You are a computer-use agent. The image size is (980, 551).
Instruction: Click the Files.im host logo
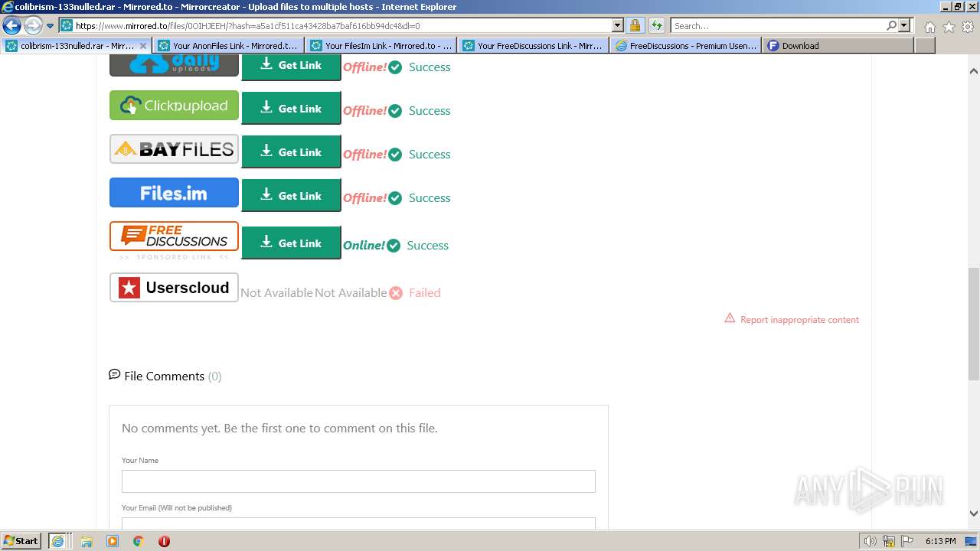(x=174, y=193)
